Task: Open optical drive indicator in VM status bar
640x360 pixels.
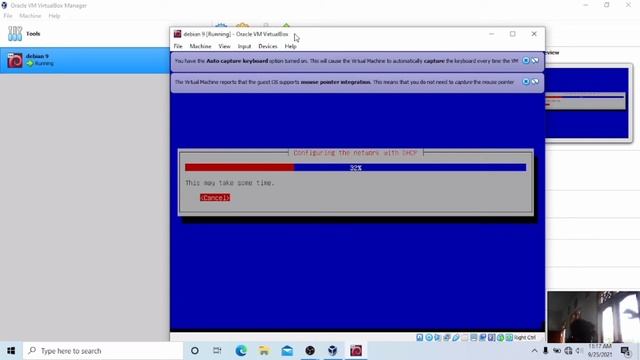Action: (x=429, y=338)
